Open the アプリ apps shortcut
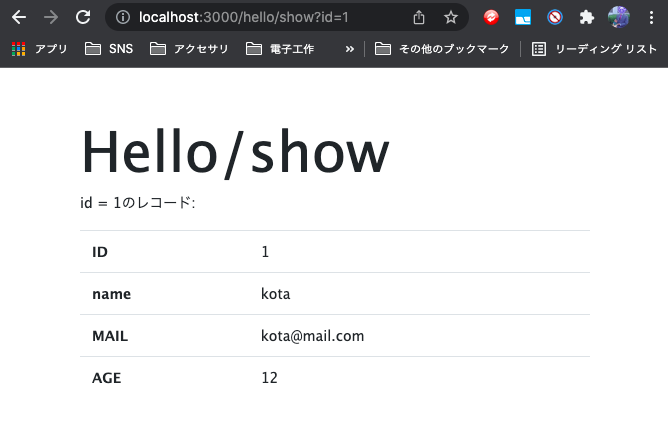Image resolution: width=668 pixels, height=433 pixels. [x=39, y=49]
